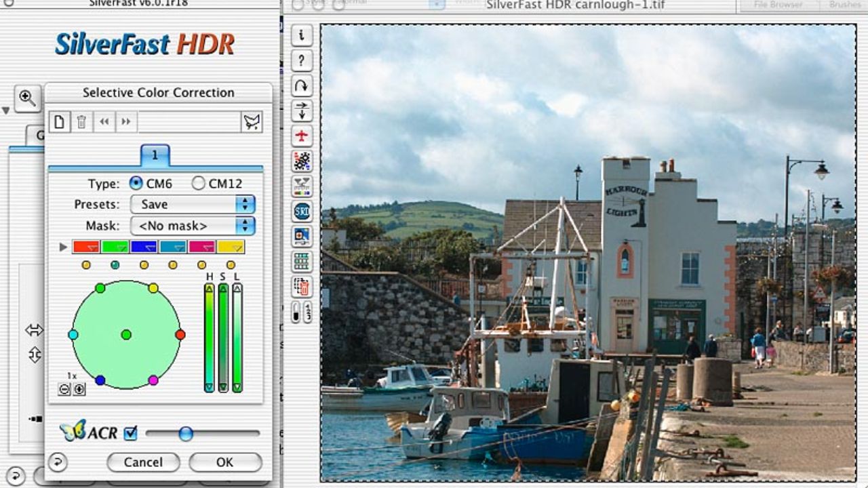Click the ACR butterfly icon

pos(73,430)
